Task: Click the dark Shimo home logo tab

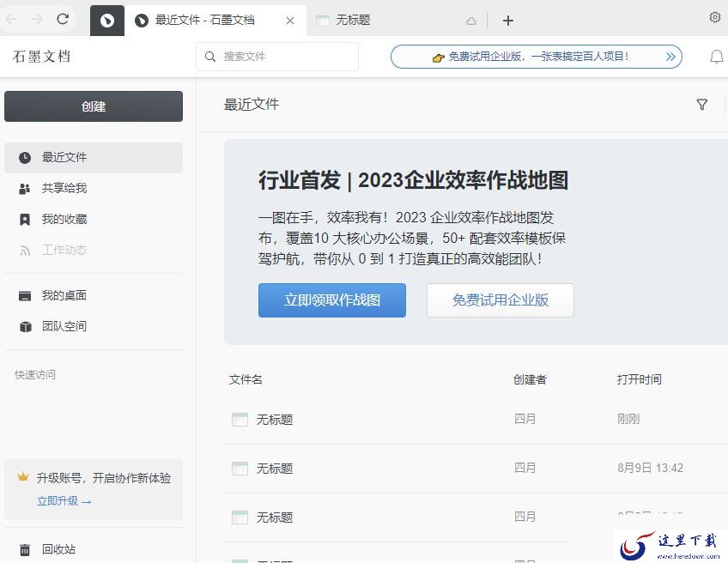Action: click(x=107, y=21)
